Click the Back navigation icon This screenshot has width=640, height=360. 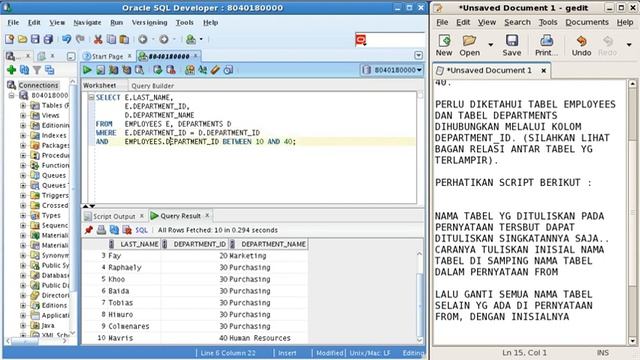[x=143, y=39]
